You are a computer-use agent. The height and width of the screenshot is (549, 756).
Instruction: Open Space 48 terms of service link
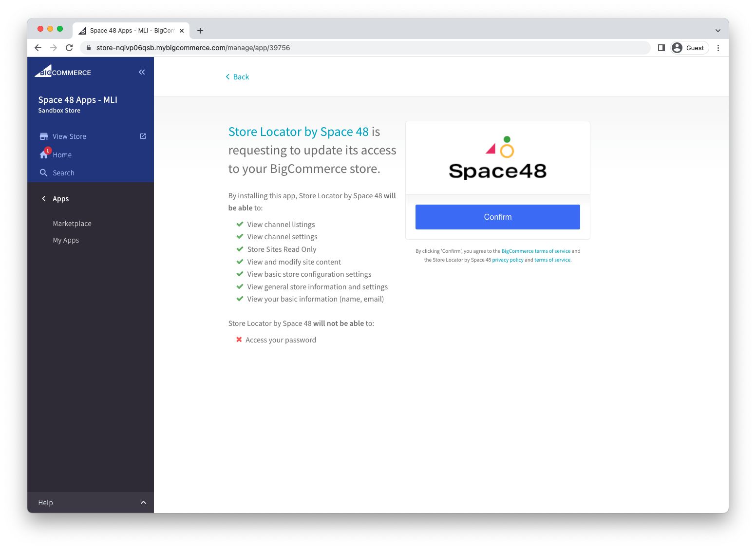pos(552,260)
